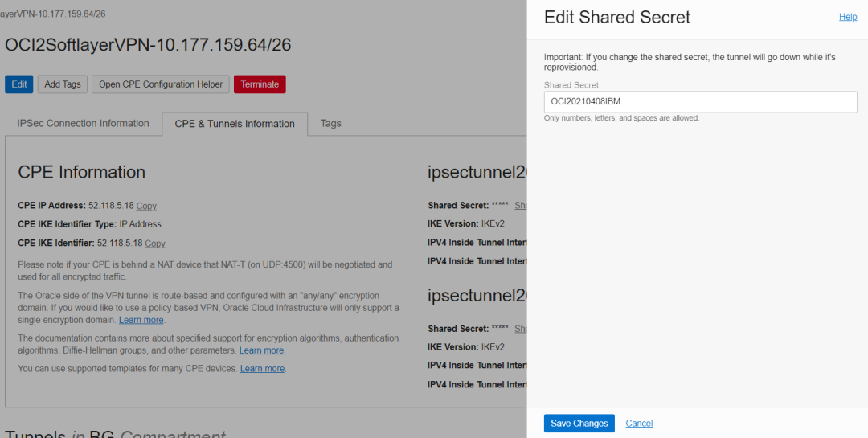Open Learn more link about CPE templates
Viewport: 868px width, 438px height.
coord(262,368)
